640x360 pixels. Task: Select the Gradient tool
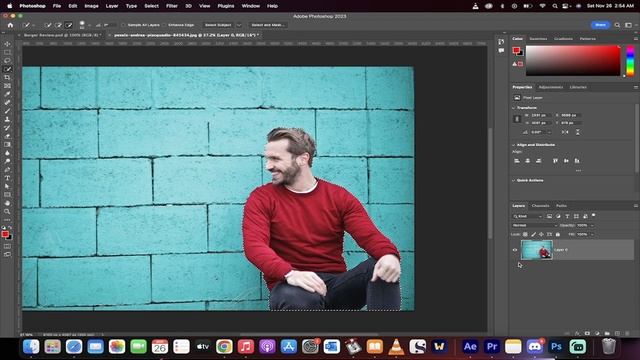point(7,144)
